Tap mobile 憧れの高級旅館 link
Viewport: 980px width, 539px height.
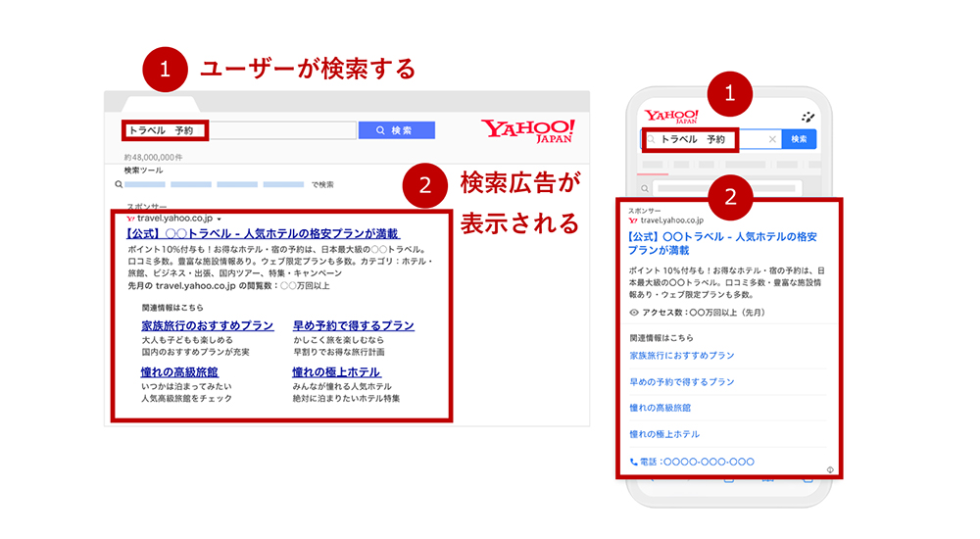[660, 408]
